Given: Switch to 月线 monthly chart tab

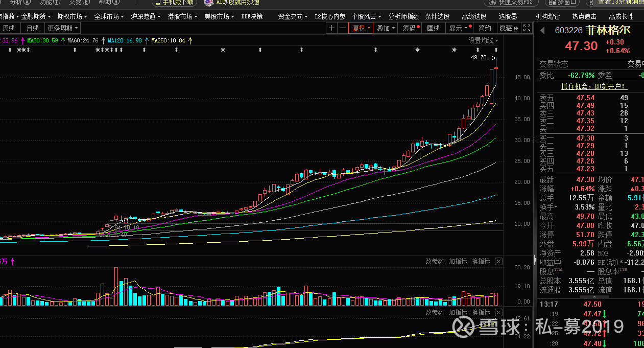Looking at the screenshot, I should tap(33, 28).
